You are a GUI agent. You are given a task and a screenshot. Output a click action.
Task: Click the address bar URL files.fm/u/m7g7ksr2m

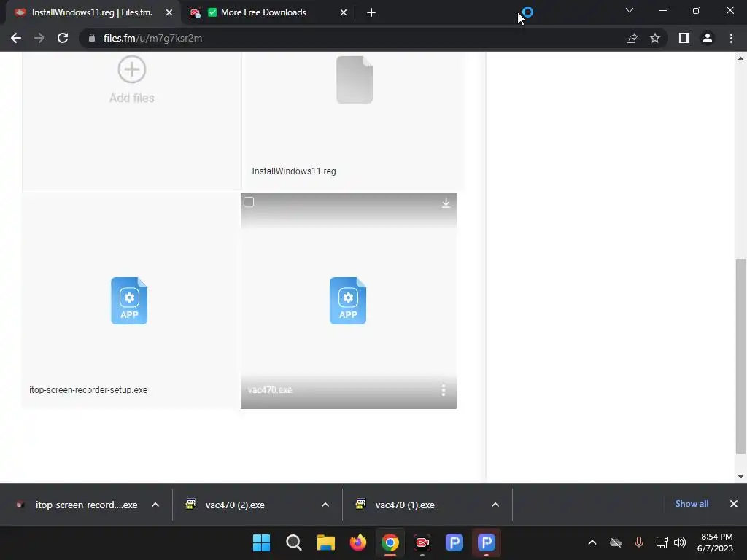(x=152, y=38)
